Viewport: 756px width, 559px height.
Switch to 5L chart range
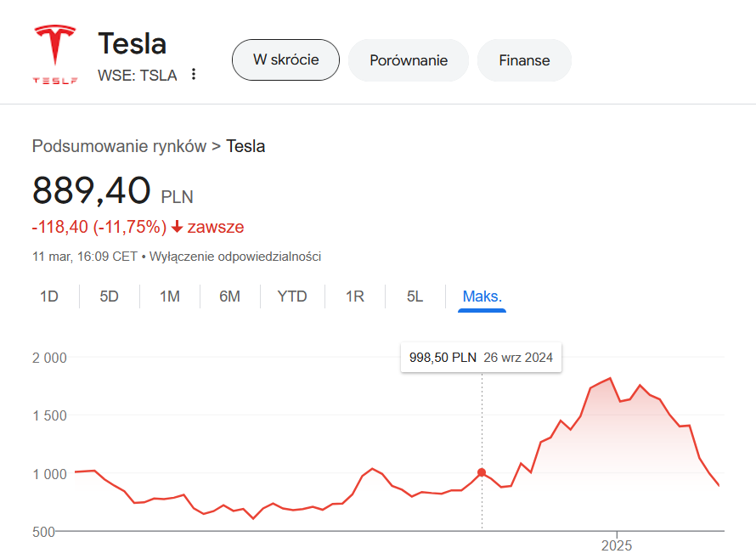pyautogui.click(x=415, y=296)
